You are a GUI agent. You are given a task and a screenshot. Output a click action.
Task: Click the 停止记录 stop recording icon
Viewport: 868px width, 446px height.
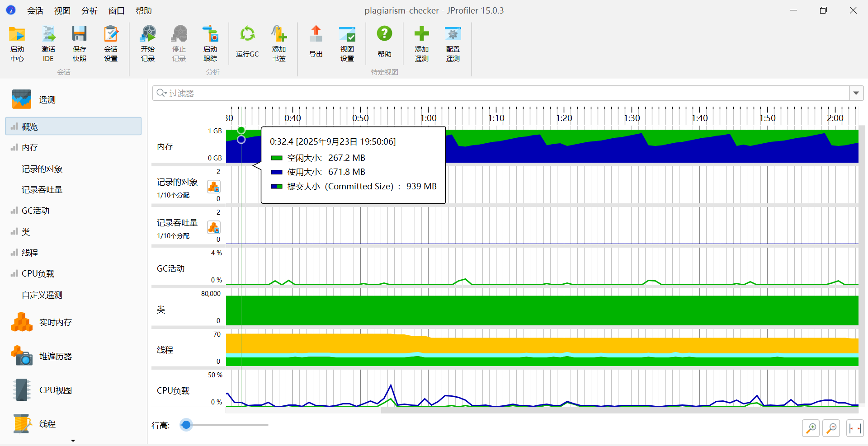[x=179, y=44]
